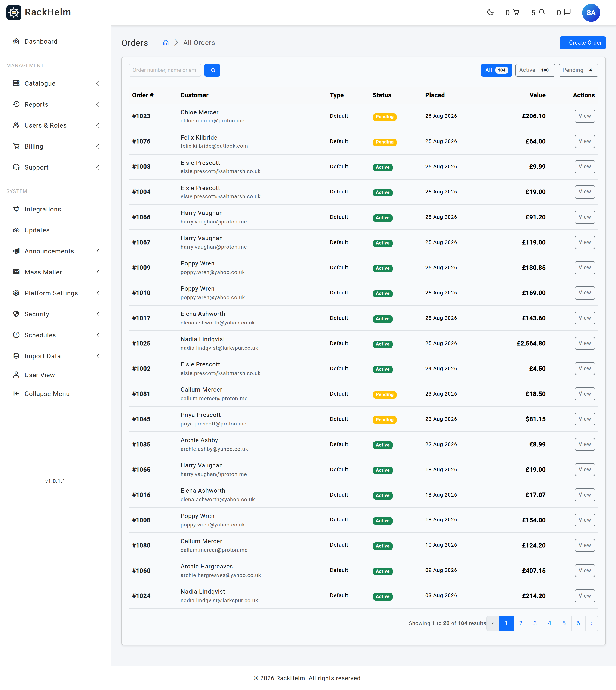The image size is (616, 690).
Task: View order #1025 for Nadia Lindqvist
Action: [585, 343]
